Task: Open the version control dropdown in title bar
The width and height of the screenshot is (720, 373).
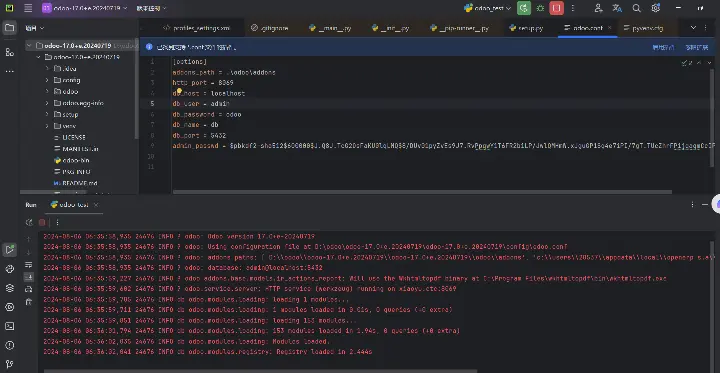Action: coord(152,8)
